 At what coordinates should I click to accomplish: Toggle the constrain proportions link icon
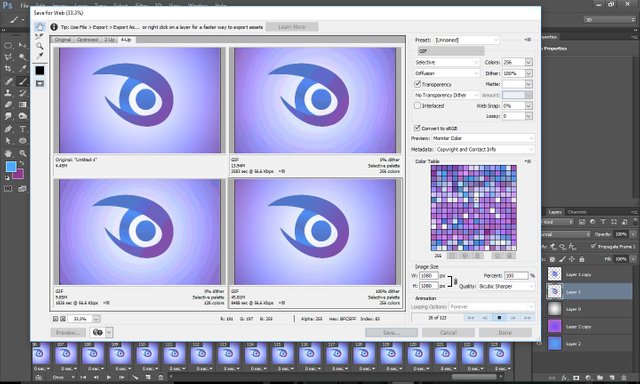(x=455, y=281)
